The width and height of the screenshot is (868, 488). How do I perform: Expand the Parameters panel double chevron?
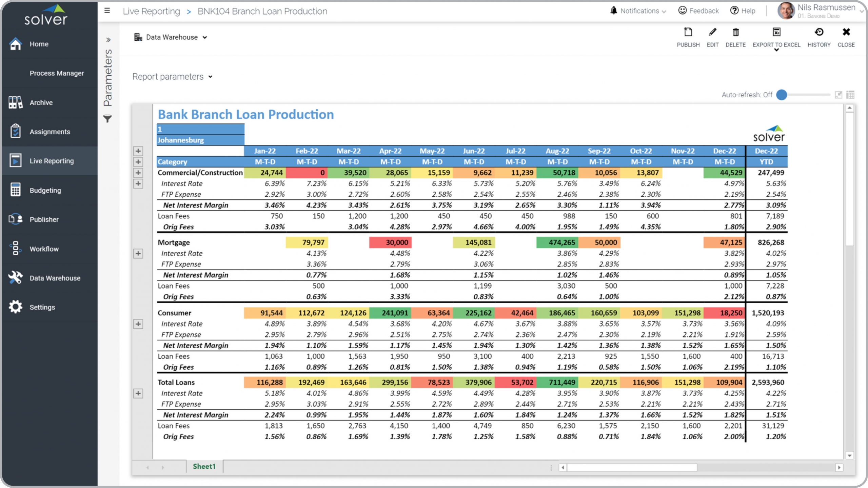pos(108,40)
